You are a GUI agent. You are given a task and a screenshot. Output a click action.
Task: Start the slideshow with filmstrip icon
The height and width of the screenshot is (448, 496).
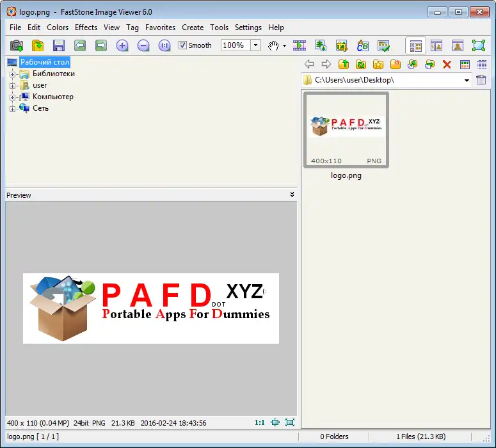pos(300,45)
